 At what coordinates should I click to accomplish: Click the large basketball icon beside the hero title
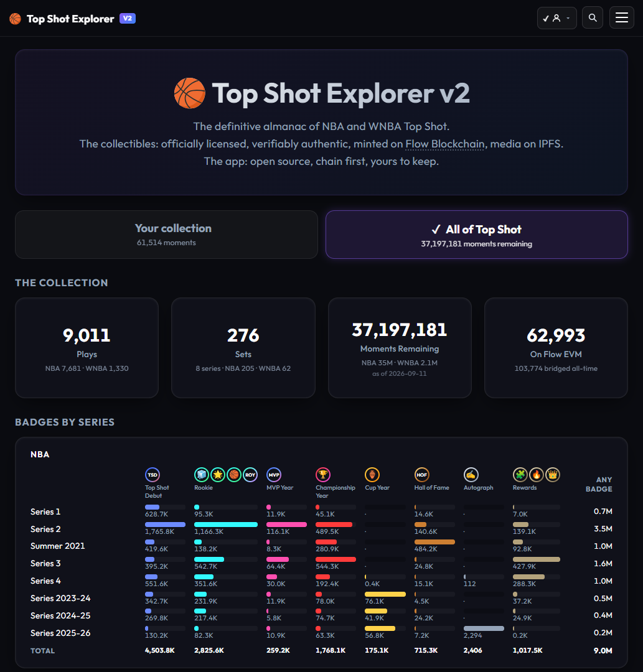coord(189,93)
